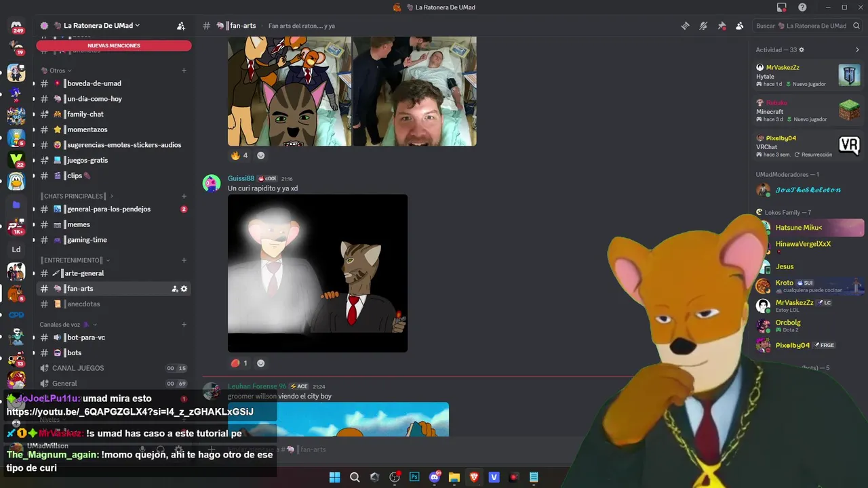
Task: Open the Help question mark icon
Action: coord(802,7)
